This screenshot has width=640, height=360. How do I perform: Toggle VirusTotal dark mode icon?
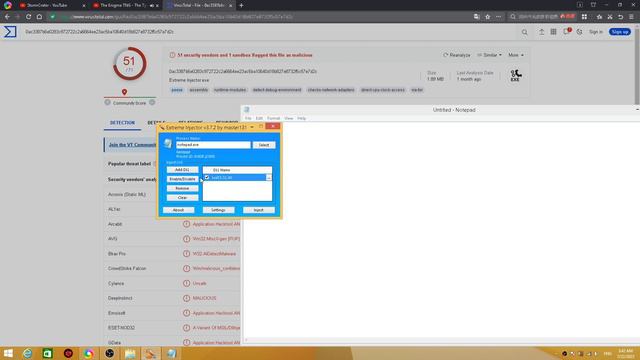point(580,32)
